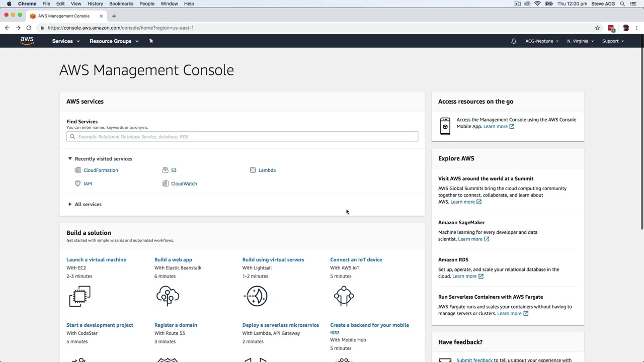Image resolution: width=644 pixels, height=362 pixels.
Task: Open the Bookmarks menu
Action: pos(121,4)
